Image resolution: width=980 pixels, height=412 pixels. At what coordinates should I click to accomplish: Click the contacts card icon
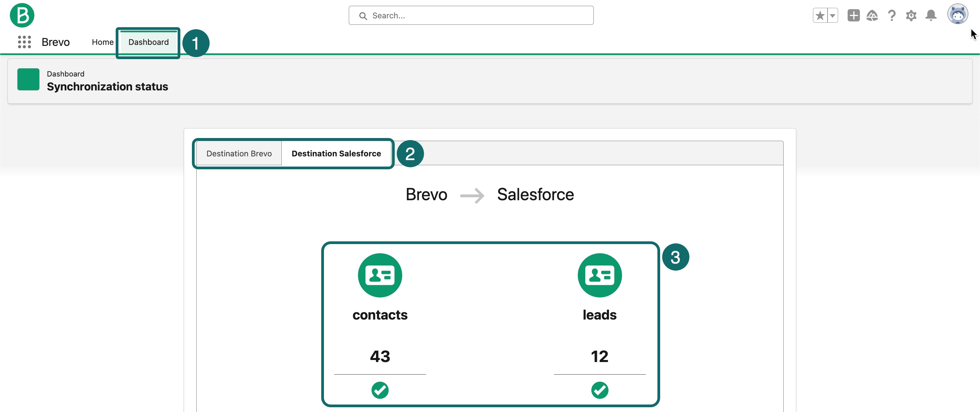(380, 275)
